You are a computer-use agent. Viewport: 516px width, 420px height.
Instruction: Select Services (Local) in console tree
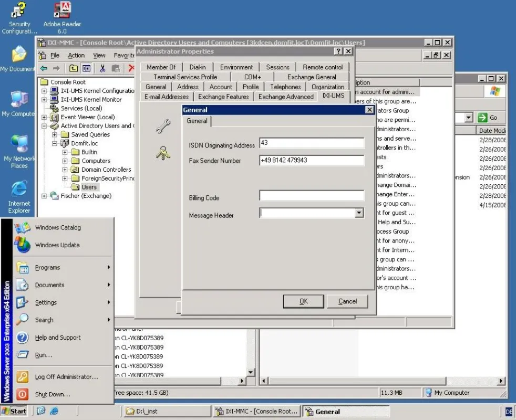point(81,108)
